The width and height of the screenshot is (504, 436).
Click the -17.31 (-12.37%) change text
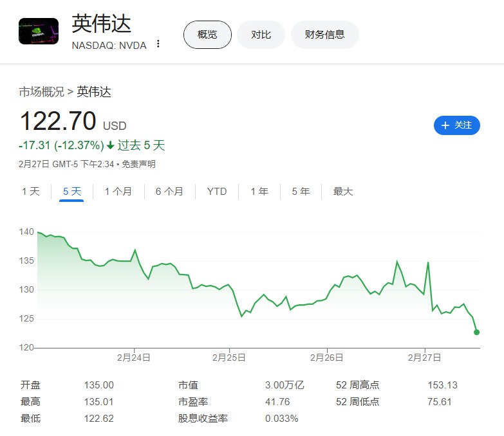(x=61, y=145)
